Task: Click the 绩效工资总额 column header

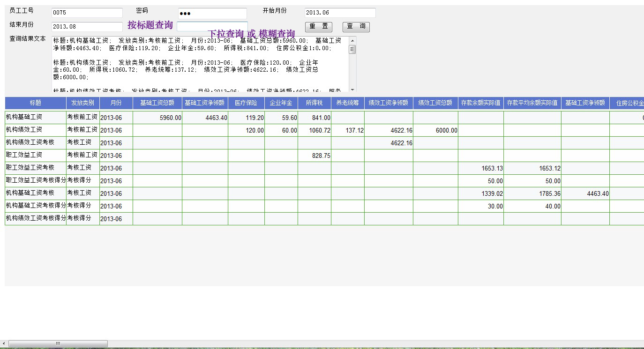Action: click(x=435, y=103)
